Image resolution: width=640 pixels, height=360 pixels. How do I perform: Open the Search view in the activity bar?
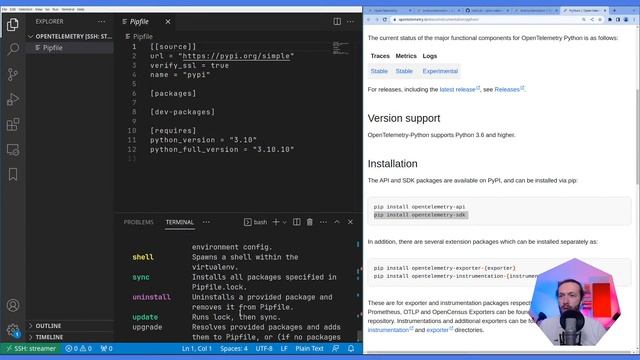tap(13, 49)
